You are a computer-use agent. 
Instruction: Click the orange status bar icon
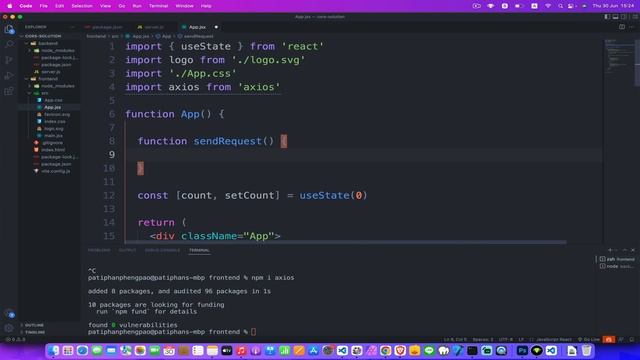(x=609, y=339)
